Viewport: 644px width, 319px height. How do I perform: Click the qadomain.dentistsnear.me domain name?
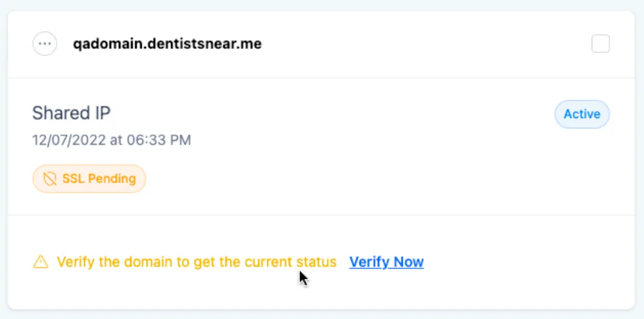(167, 43)
